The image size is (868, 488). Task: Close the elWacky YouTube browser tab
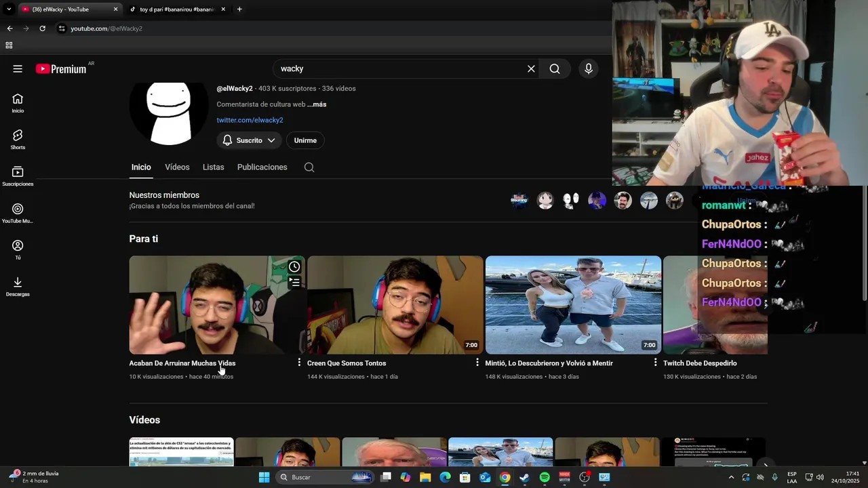click(x=115, y=9)
